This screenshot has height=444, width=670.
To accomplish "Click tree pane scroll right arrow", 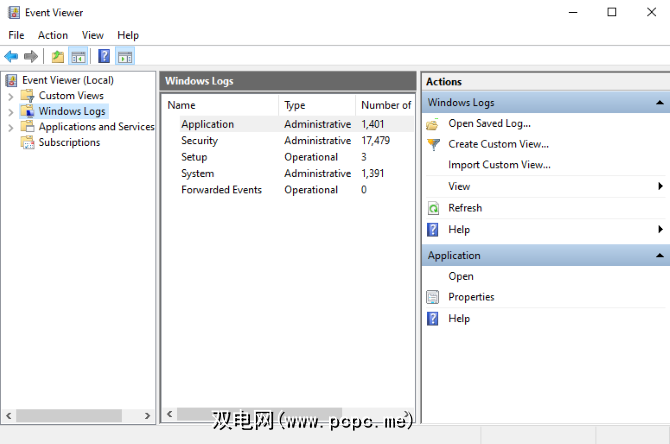I will (147, 415).
